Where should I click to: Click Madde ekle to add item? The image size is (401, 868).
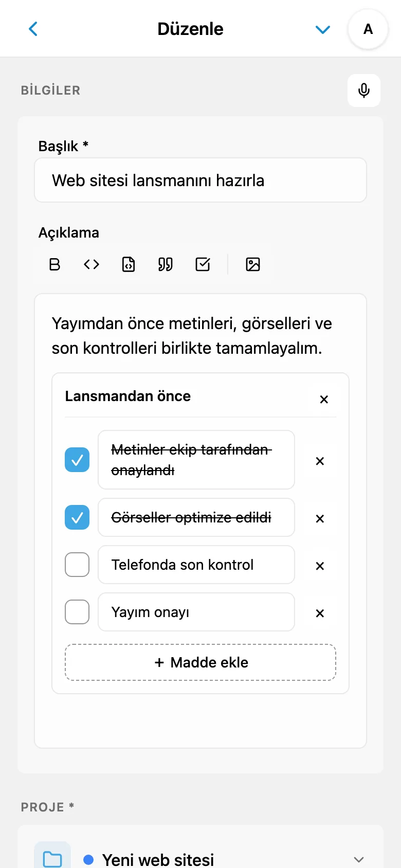point(200,662)
